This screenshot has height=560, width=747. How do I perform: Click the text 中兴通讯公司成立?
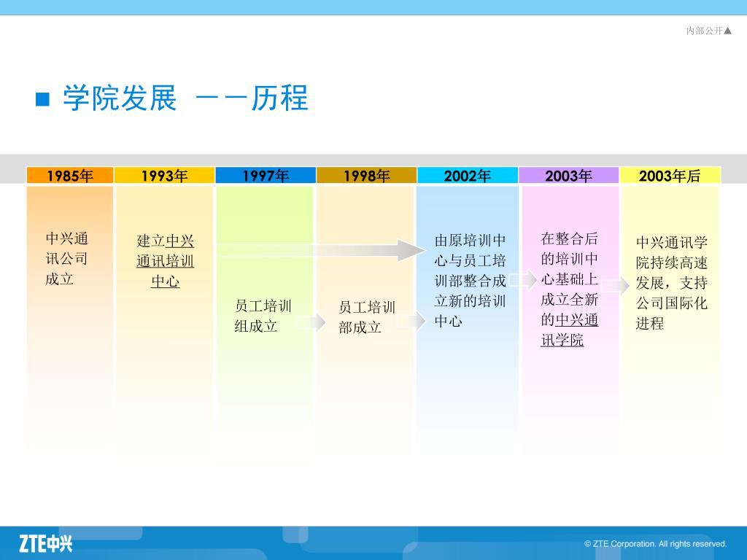(66, 259)
